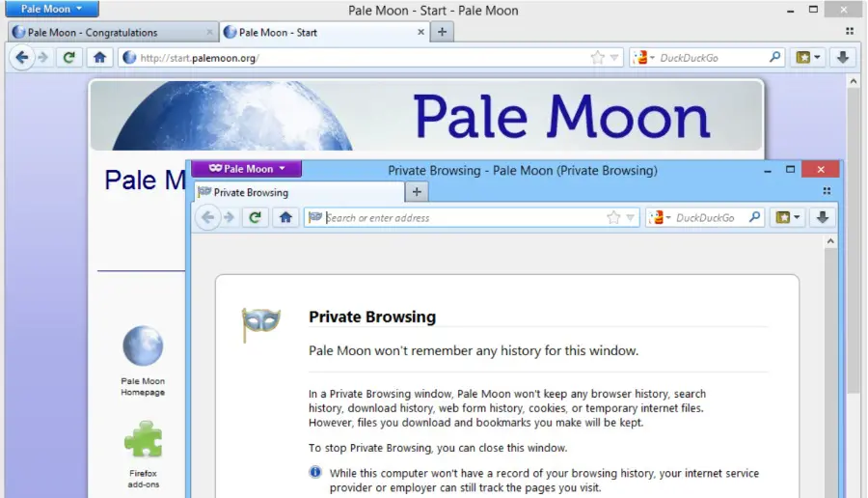Image resolution: width=868 pixels, height=498 pixels.
Task: Go to home page in main window
Action: click(x=99, y=58)
